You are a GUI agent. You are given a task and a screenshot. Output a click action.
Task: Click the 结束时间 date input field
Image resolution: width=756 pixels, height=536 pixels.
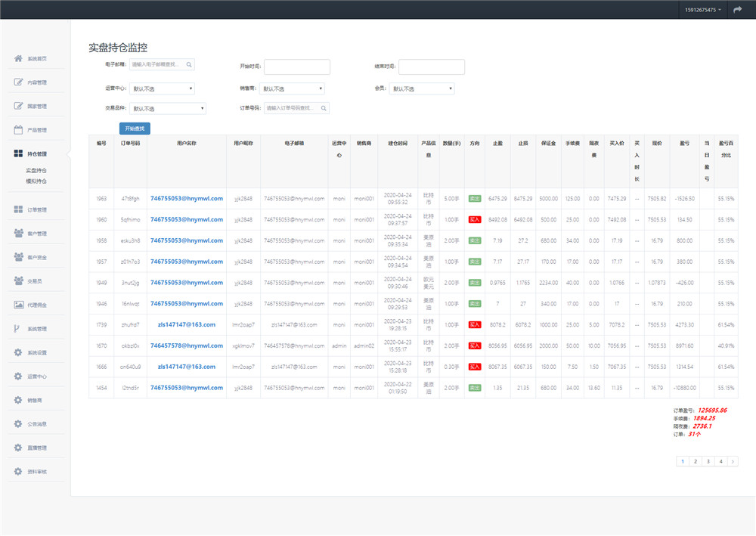coord(431,67)
